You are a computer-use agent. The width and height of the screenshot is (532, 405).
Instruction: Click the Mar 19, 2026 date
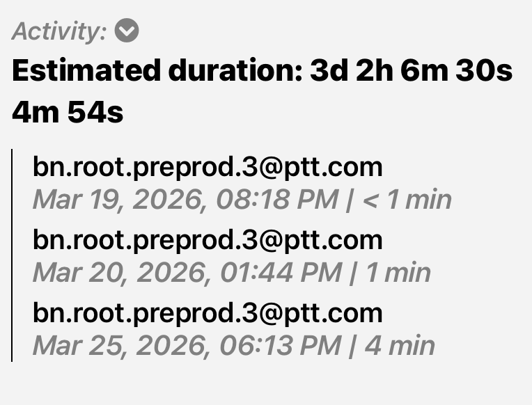click(x=120, y=200)
